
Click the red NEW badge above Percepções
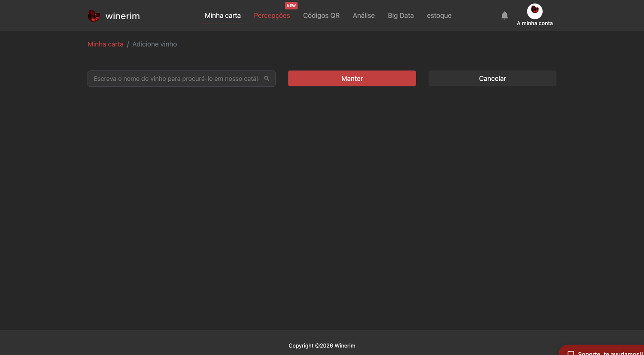pyautogui.click(x=291, y=6)
